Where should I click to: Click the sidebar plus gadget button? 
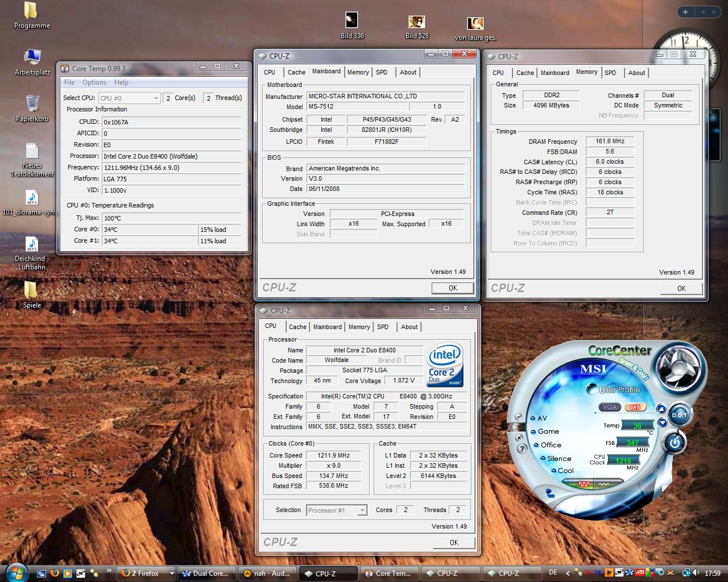click(685, 12)
